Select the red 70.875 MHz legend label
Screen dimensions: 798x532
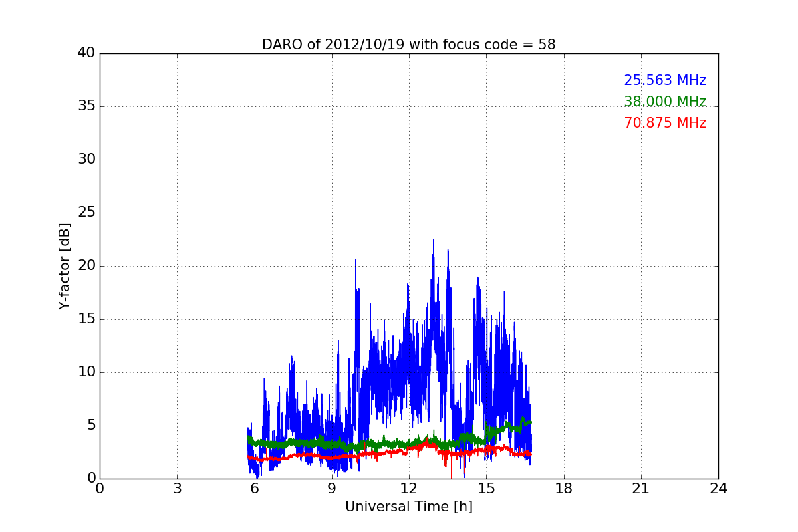coord(665,123)
